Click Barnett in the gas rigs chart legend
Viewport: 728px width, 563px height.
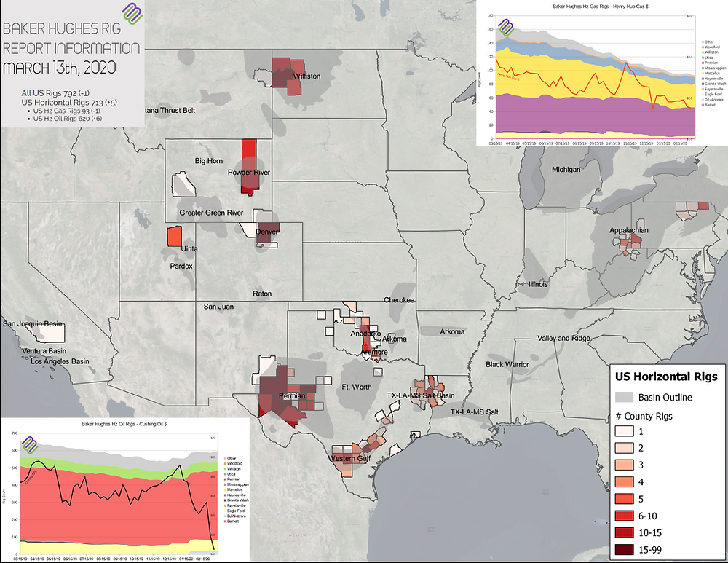710,105
